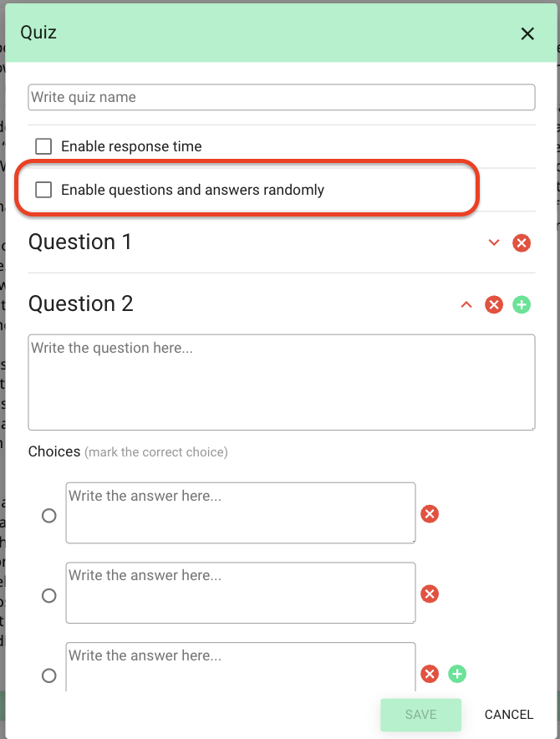Remove the third answer choice
The image size is (560, 739).
click(430, 674)
